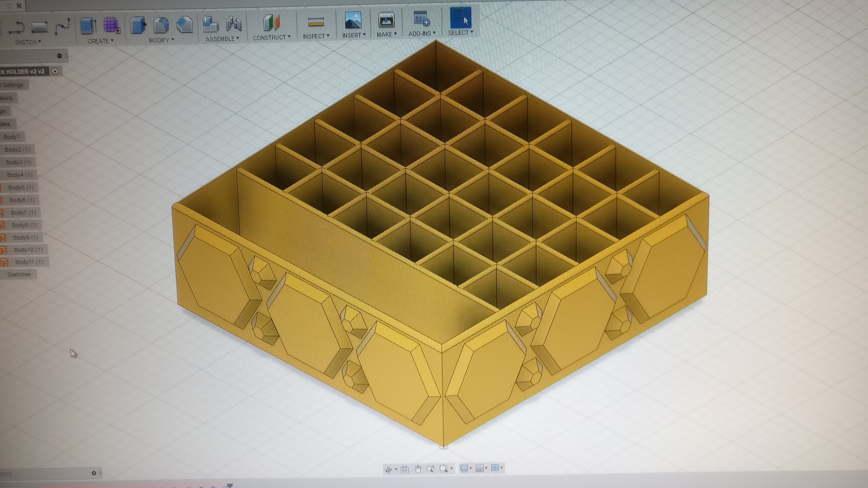
Task: Toggle visibility icon beside Body11 (1)
Action: 4,262
